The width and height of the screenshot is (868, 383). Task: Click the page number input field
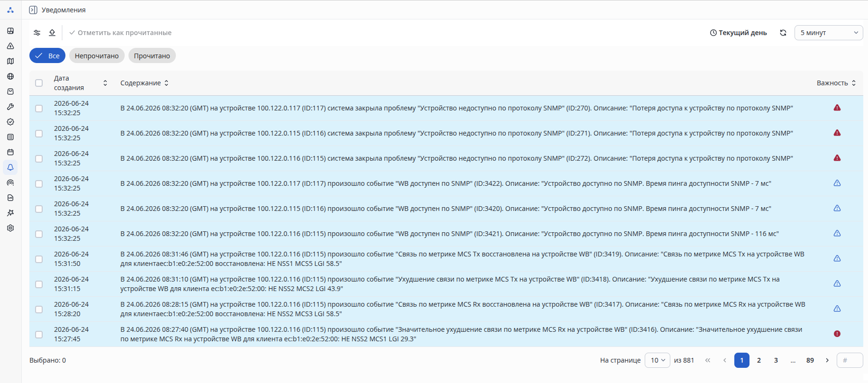point(850,360)
